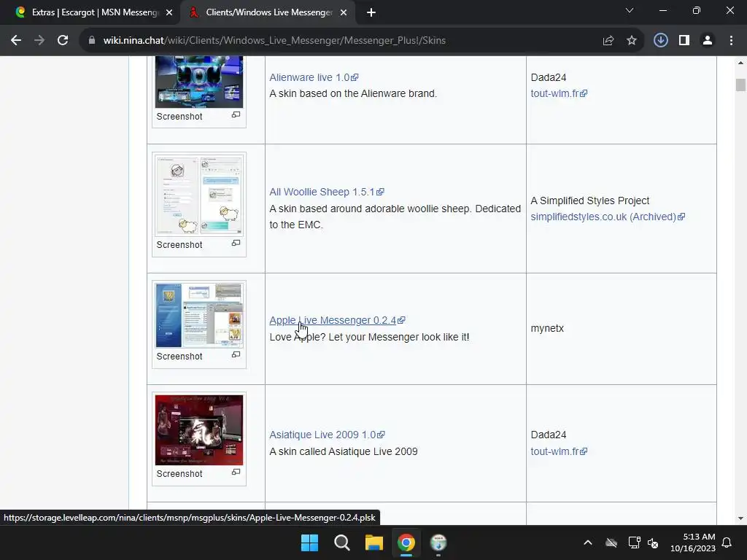The image size is (747, 560).
Task: Open the notifications bell icon
Action: tap(727, 542)
